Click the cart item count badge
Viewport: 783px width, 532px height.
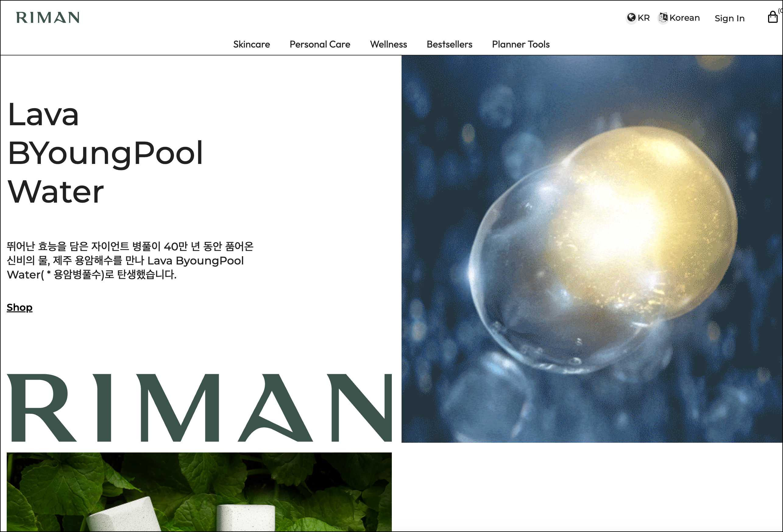(x=780, y=11)
